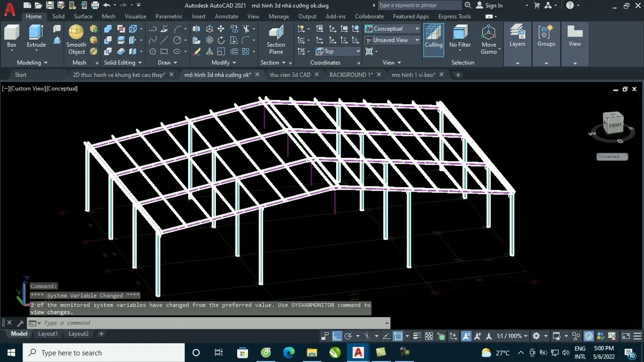Open the Conceptual visual style dropdown

392,29
